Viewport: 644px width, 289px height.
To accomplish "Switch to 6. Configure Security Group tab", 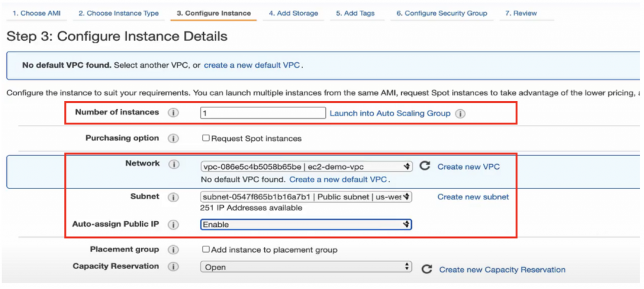I will coord(441,13).
